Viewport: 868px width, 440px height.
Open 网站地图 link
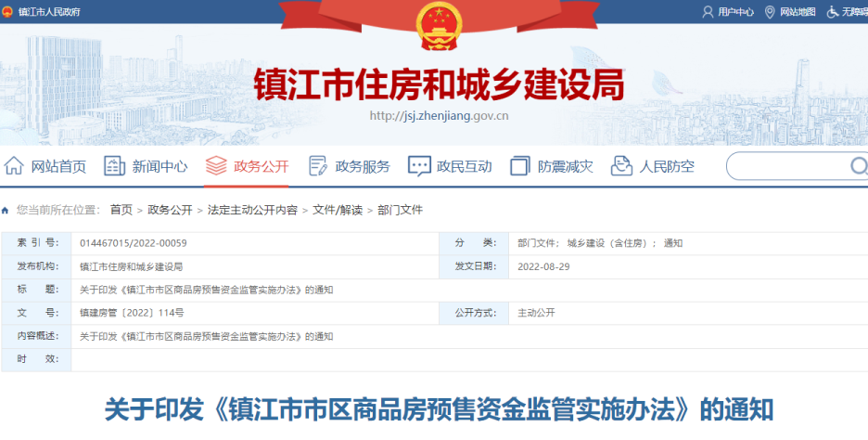[798, 12]
